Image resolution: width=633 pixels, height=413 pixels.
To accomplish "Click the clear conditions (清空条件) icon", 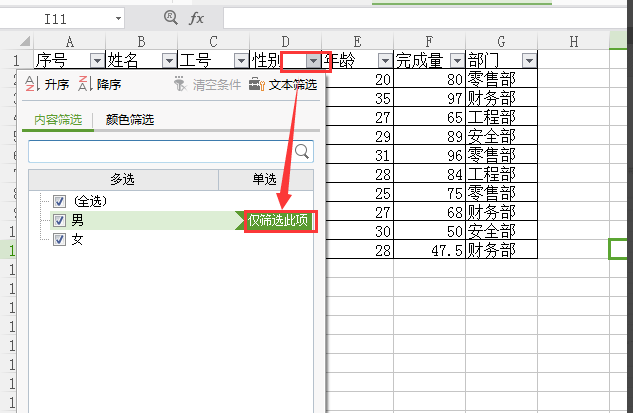I will [x=180, y=85].
